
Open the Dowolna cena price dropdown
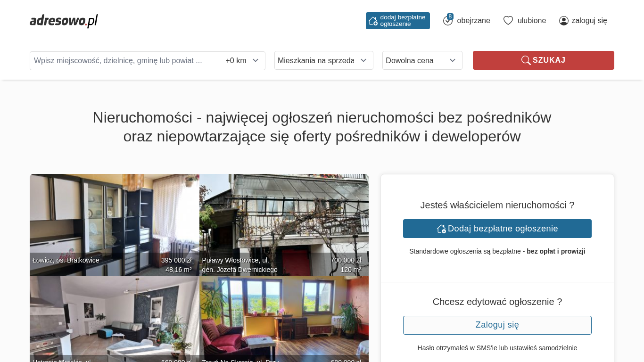(x=422, y=60)
